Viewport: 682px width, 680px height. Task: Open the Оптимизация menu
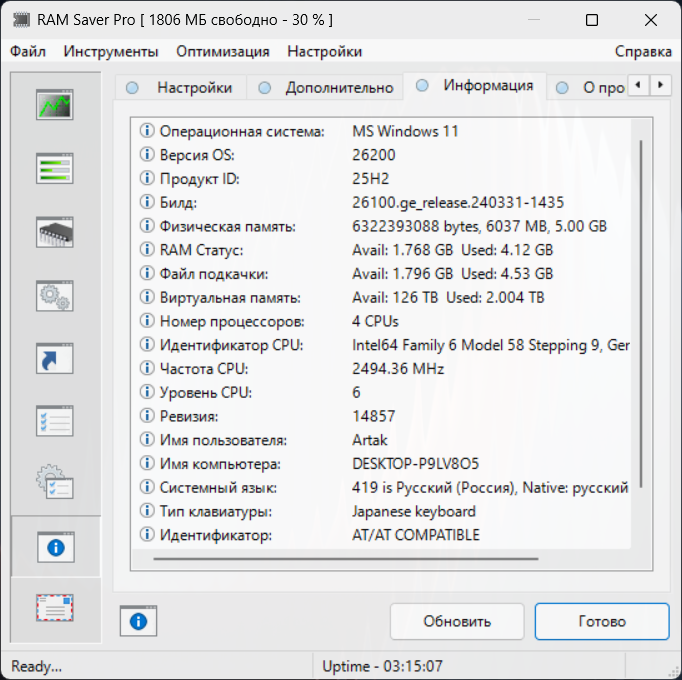pyautogui.click(x=223, y=51)
